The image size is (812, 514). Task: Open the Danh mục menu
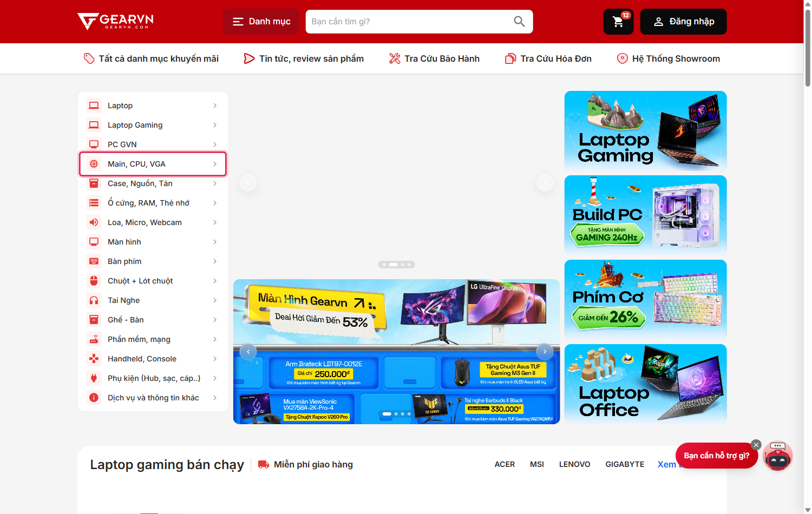coord(261,22)
